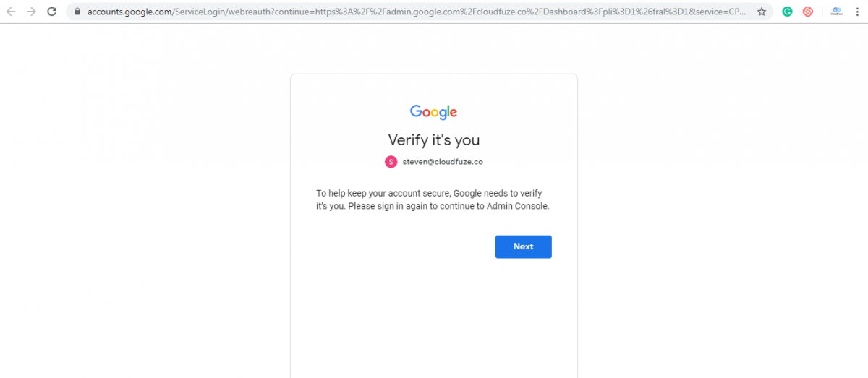
Task: Open the Chrome three-dot menu
Action: (x=858, y=12)
